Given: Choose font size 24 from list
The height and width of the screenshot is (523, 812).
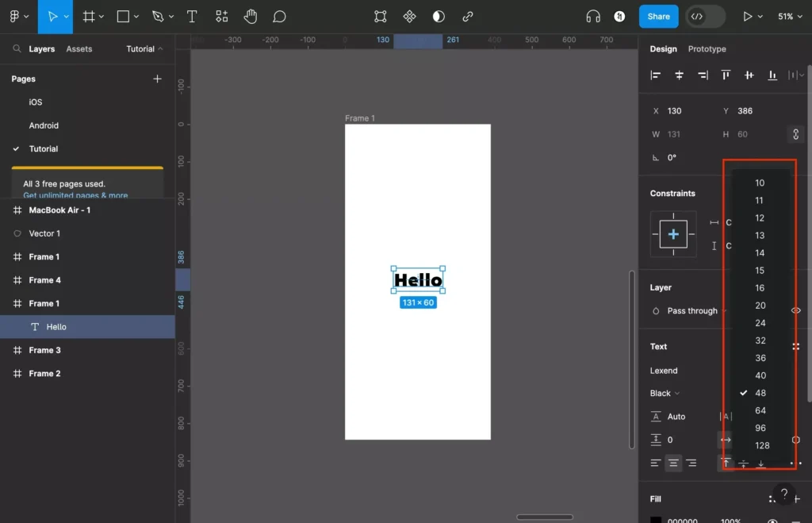Looking at the screenshot, I should point(760,323).
